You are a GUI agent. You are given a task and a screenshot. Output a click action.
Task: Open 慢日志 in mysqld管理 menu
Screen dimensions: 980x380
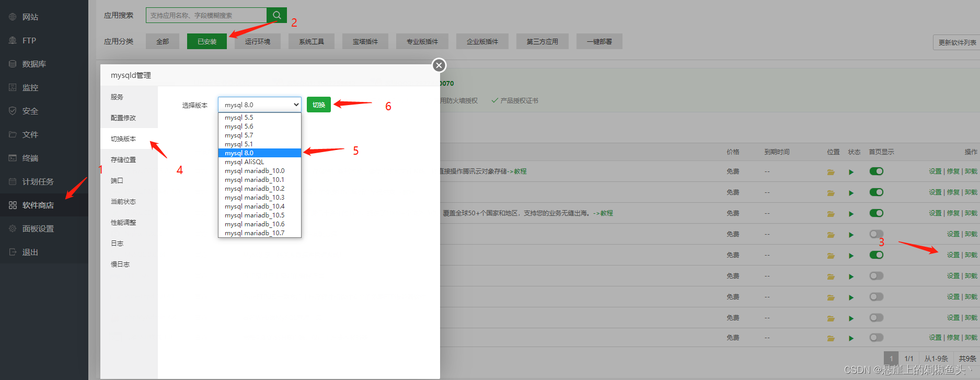pos(129,264)
